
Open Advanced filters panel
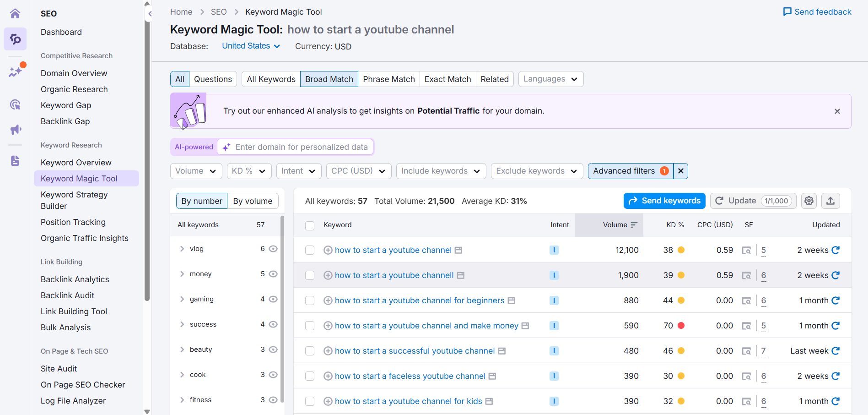(x=631, y=171)
